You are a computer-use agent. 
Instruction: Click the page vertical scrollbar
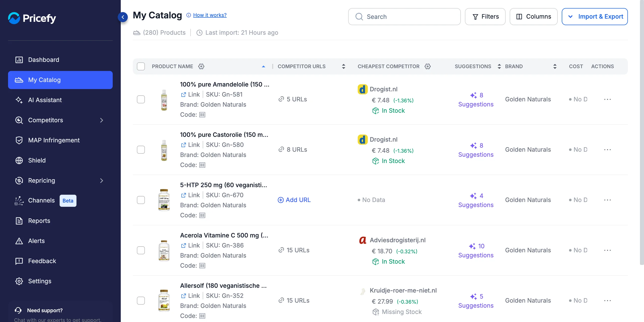642,132
